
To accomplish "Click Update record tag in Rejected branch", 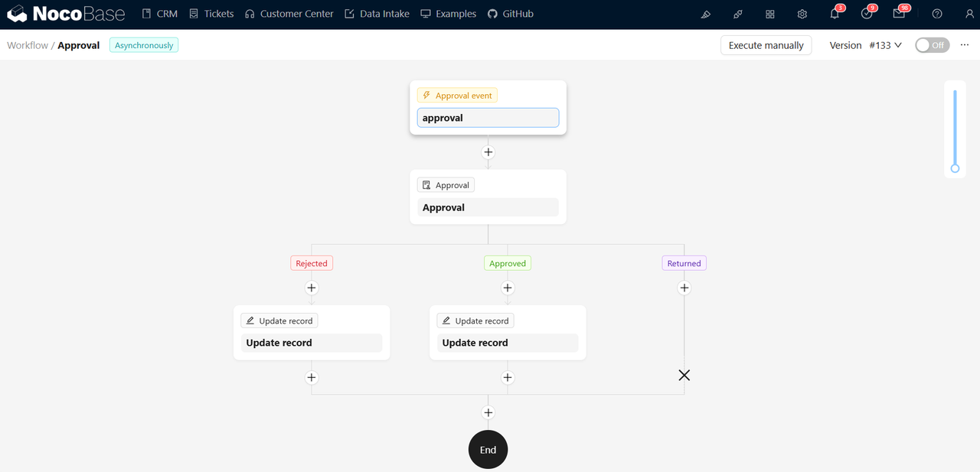I will (279, 321).
